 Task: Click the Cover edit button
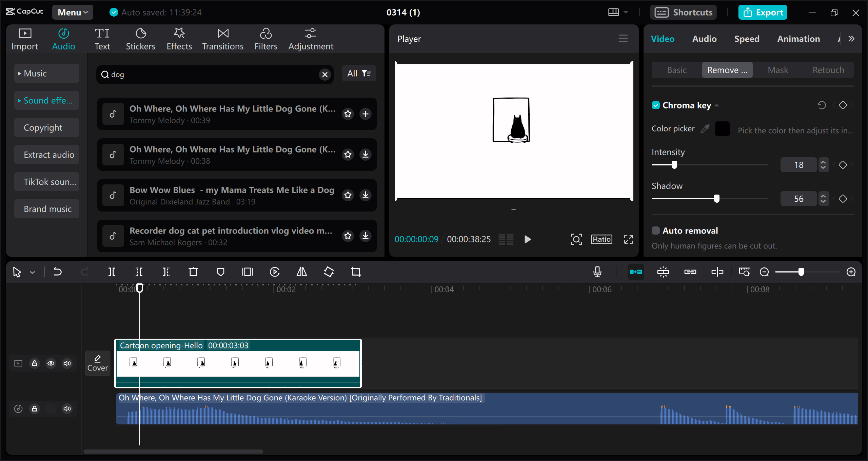click(x=98, y=363)
